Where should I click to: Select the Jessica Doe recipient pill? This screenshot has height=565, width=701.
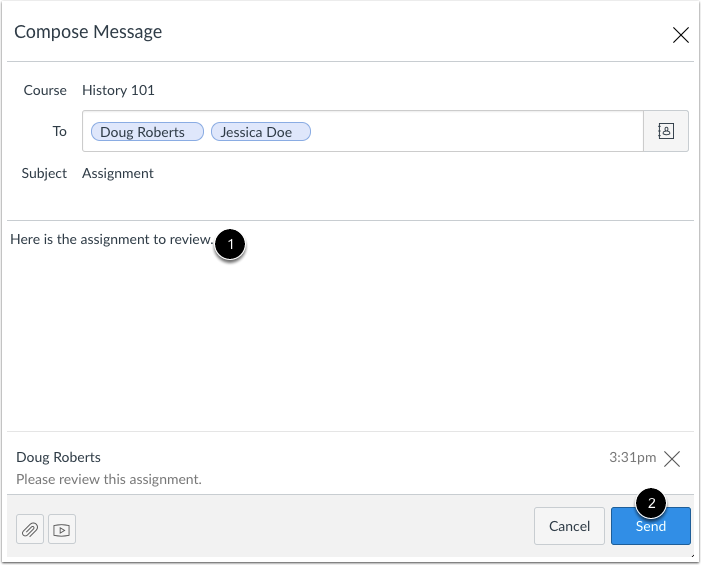pyautogui.click(x=261, y=132)
